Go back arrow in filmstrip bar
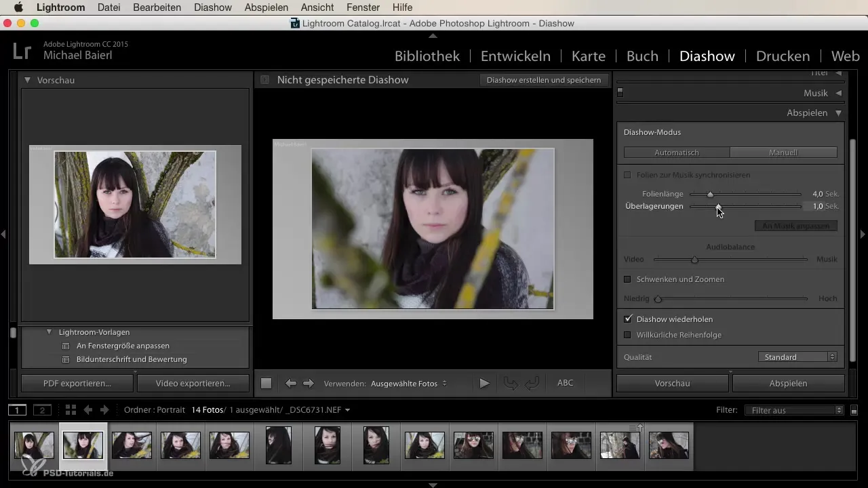The width and height of the screenshot is (868, 488). point(88,410)
